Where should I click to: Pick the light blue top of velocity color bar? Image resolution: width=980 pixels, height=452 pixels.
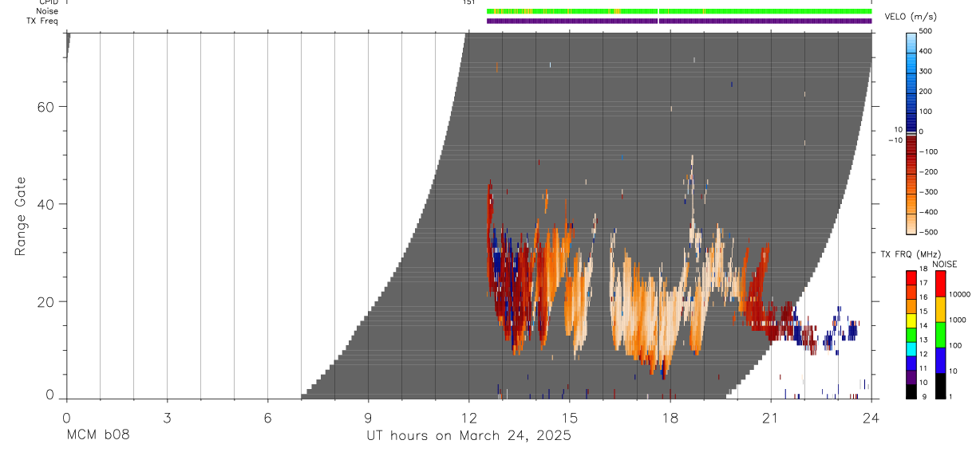(911, 41)
